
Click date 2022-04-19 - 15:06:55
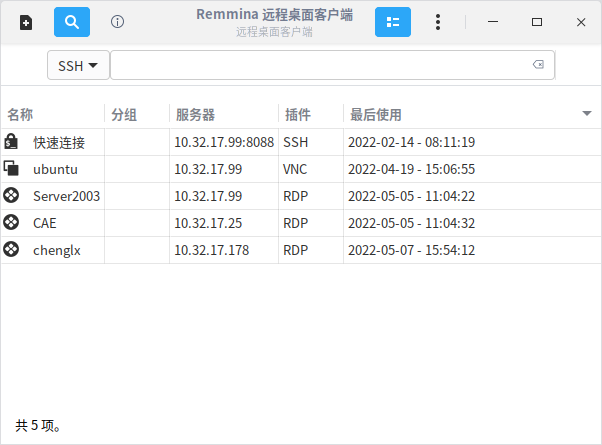pyautogui.click(x=412, y=169)
